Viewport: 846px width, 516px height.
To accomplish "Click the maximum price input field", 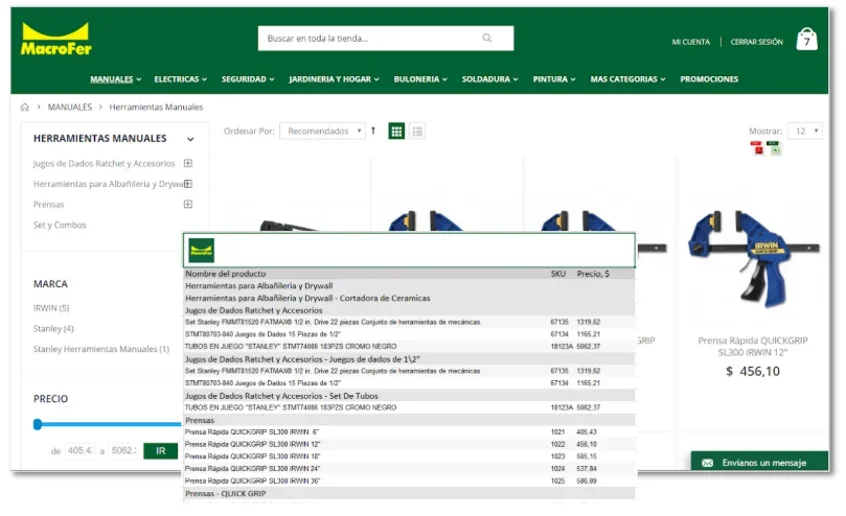I will click(x=124, y=451).
